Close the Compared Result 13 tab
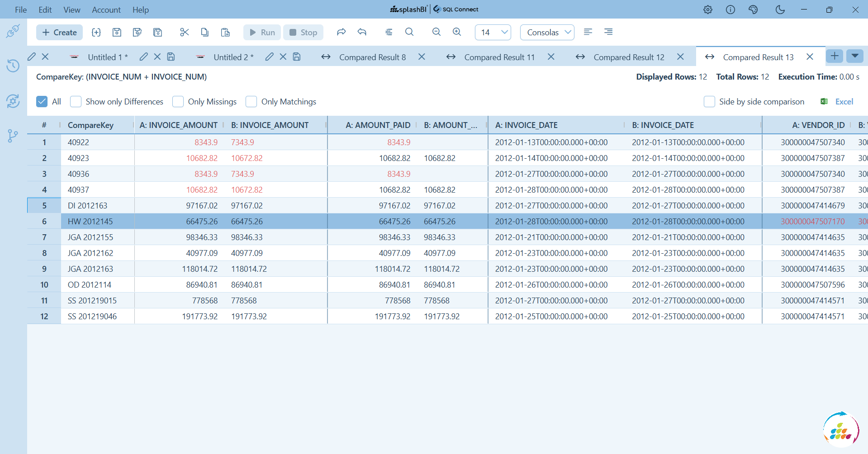 click(810, 57)
